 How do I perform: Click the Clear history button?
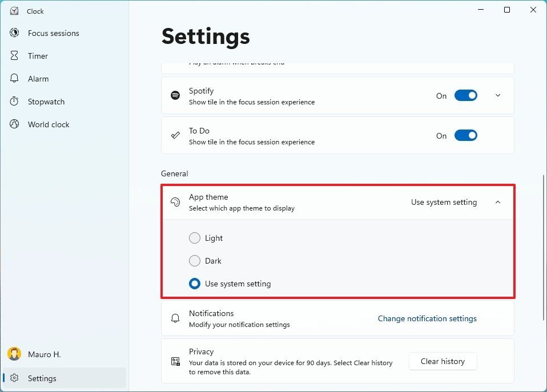(x=443, y=361)
